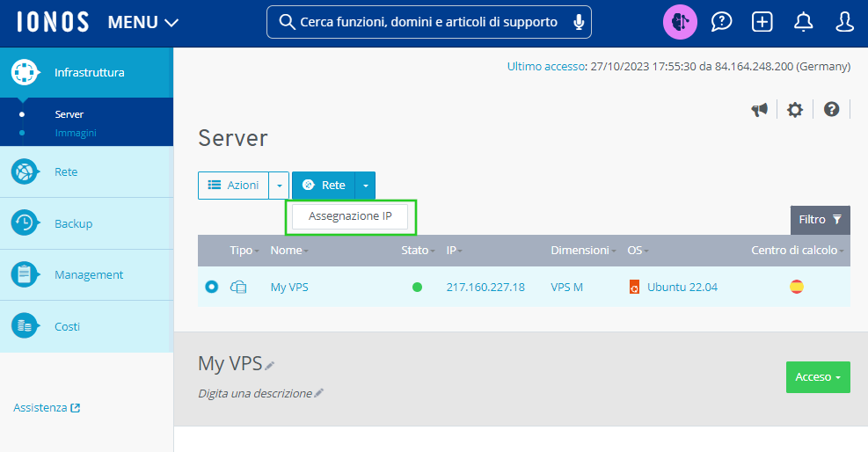Click the Infrastruttura sidebar icon

pyautogui.click(x=25, y=72)
